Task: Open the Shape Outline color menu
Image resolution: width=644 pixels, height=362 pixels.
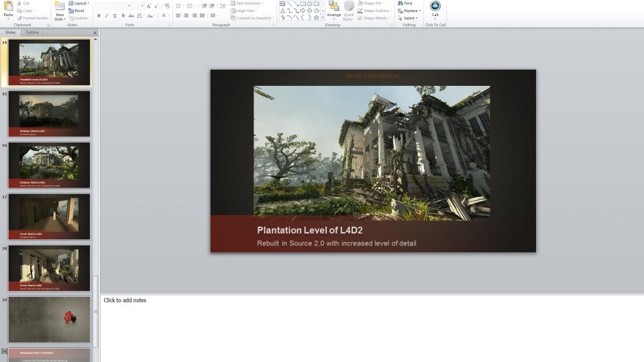Action: tap(374, 11)
